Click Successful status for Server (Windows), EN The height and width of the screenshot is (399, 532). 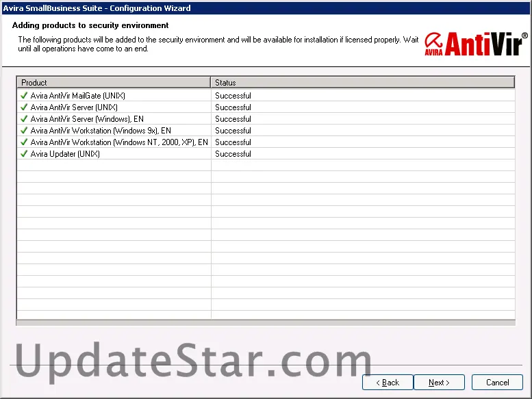click(233, 119)
